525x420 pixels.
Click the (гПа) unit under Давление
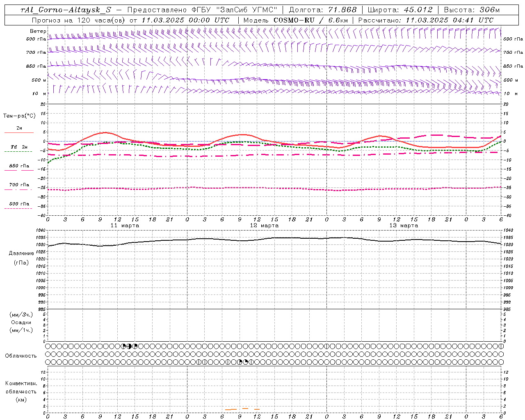[21, 262]
